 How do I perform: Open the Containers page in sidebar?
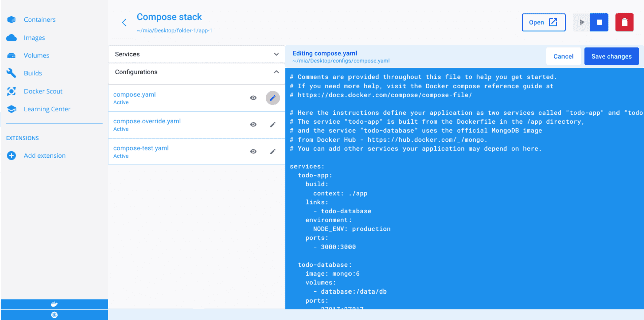click(40, 20)
